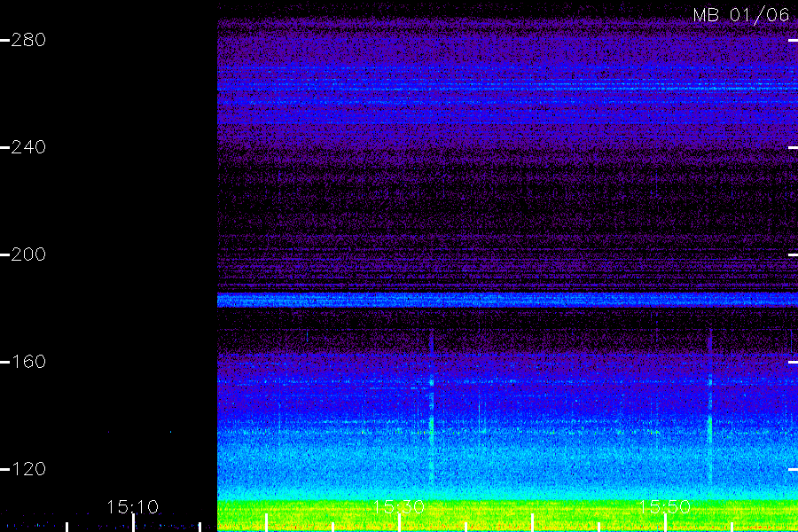Click the 15:30 time label

coord(398,507)
